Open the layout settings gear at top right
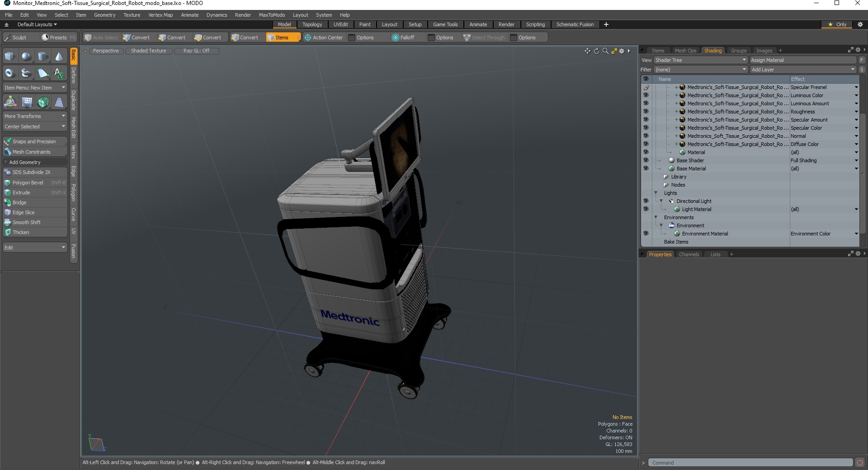The image size is (868, 470). (x=860, y=24)
